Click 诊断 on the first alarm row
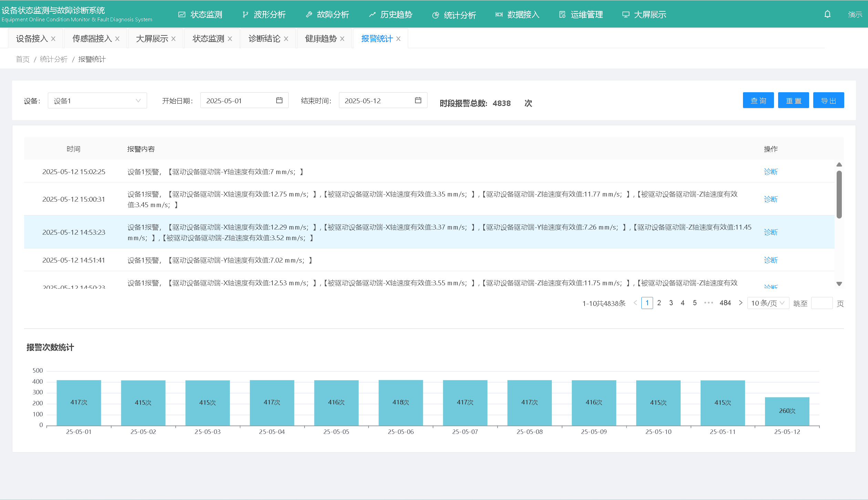 click(771, 171)
